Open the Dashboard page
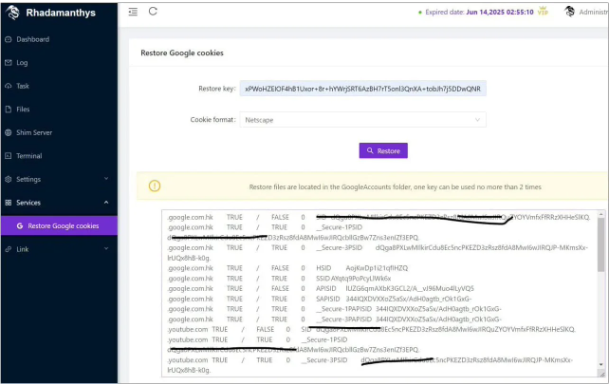Viewport: 612px width, 384px height. (x=33, y=39)
